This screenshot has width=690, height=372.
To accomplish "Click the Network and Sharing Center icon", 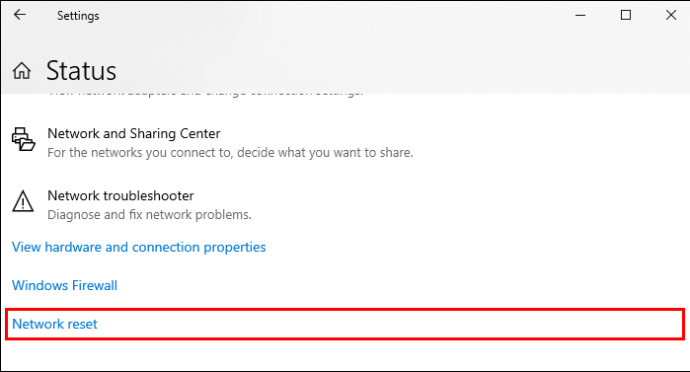I will 23,139.
